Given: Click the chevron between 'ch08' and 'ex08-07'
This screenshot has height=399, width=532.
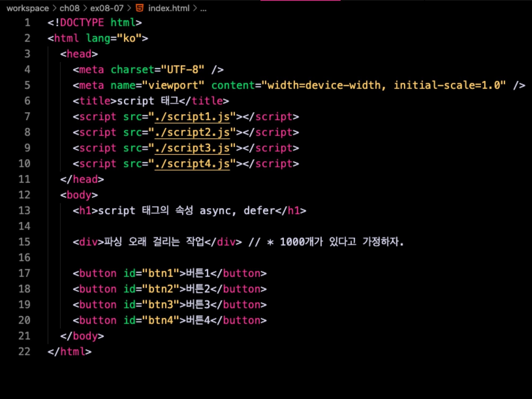Looking at the screenshot, I should [x=85, y=8].
